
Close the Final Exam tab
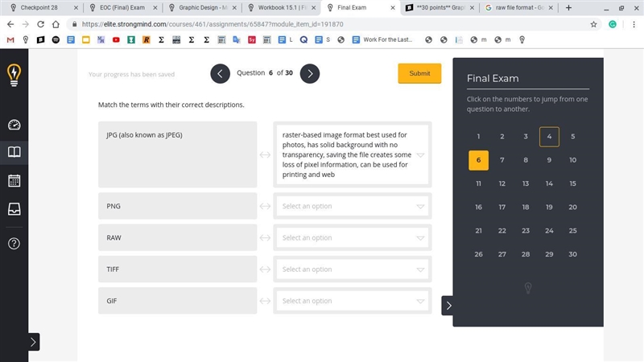(x=393, y=7)
